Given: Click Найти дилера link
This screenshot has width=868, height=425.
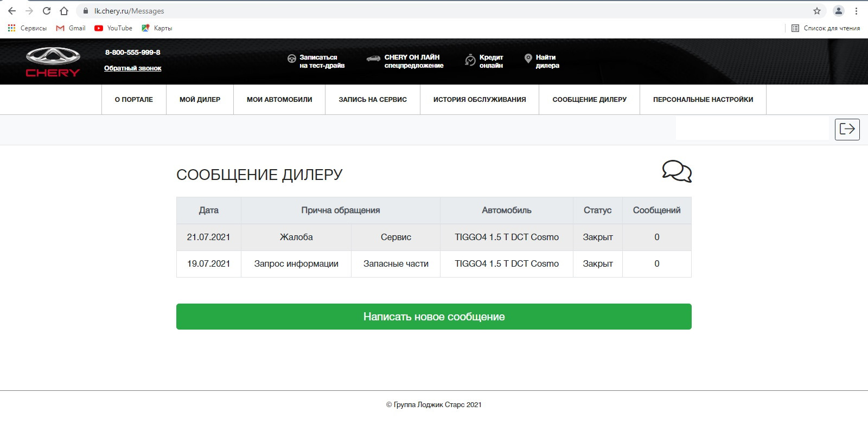Looking at the screenshot, I should coord(547,61).
